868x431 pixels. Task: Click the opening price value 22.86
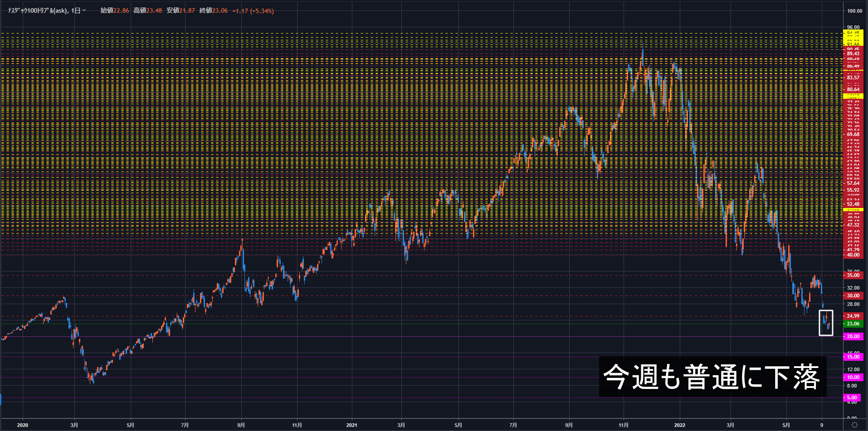(121, 11)
